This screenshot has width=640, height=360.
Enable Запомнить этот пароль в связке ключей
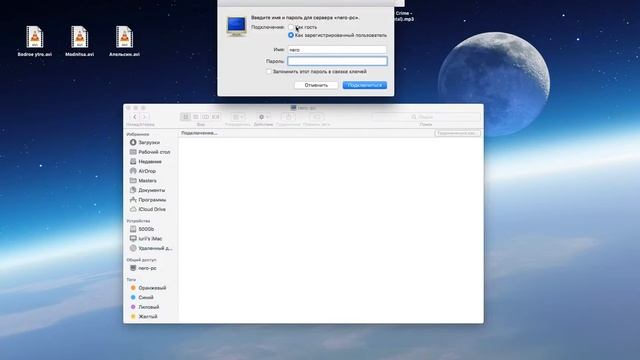[x=269, y=71]
